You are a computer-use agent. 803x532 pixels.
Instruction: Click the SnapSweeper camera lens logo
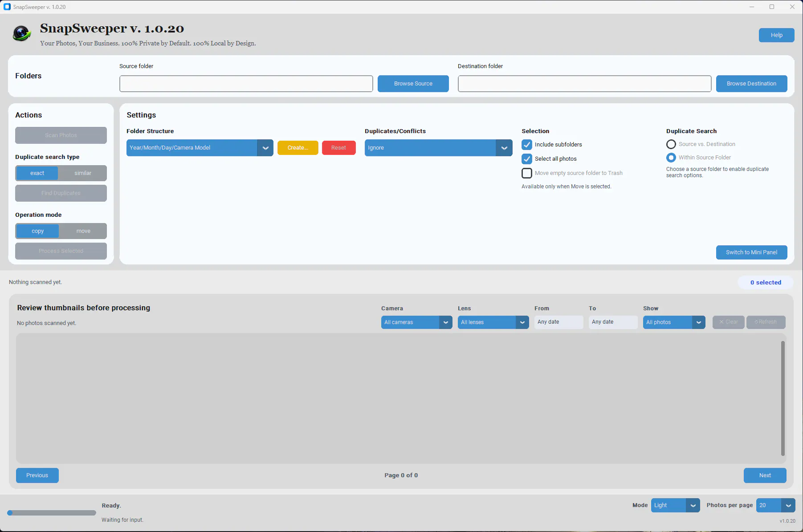coord(21,33)
